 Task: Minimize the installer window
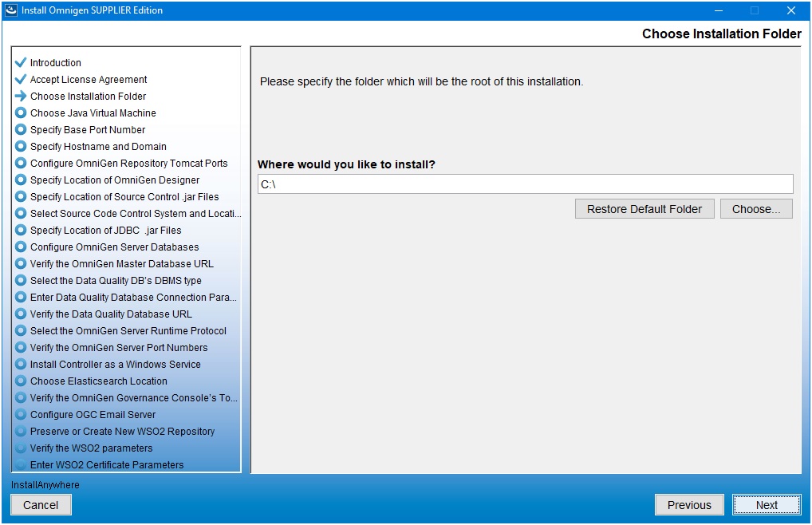click(718, 10)
